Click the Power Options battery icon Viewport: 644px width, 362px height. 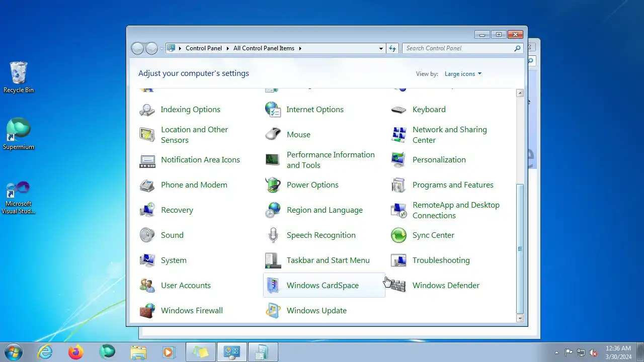tap(273, 185)
